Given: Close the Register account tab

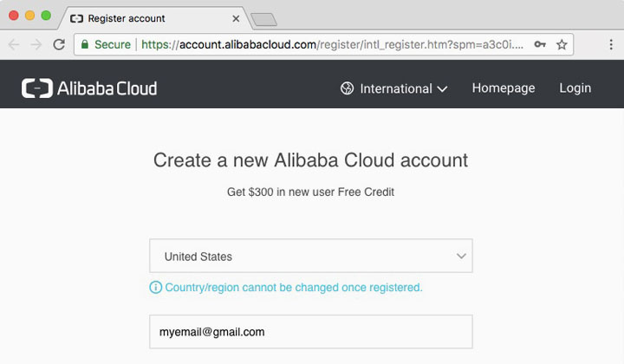Looking at the screenshot, I should coord(236,19).
